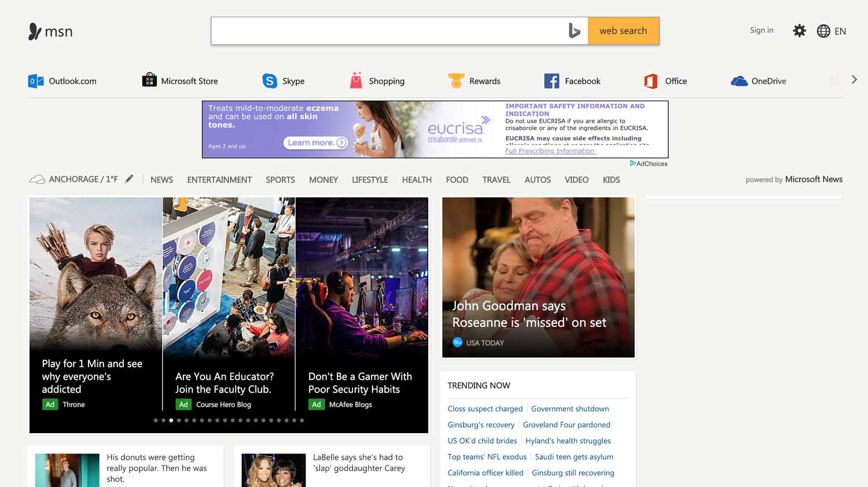Open California officer killed link
The width and height of the screenshot is (868, 487).
[x=486, y=473]
